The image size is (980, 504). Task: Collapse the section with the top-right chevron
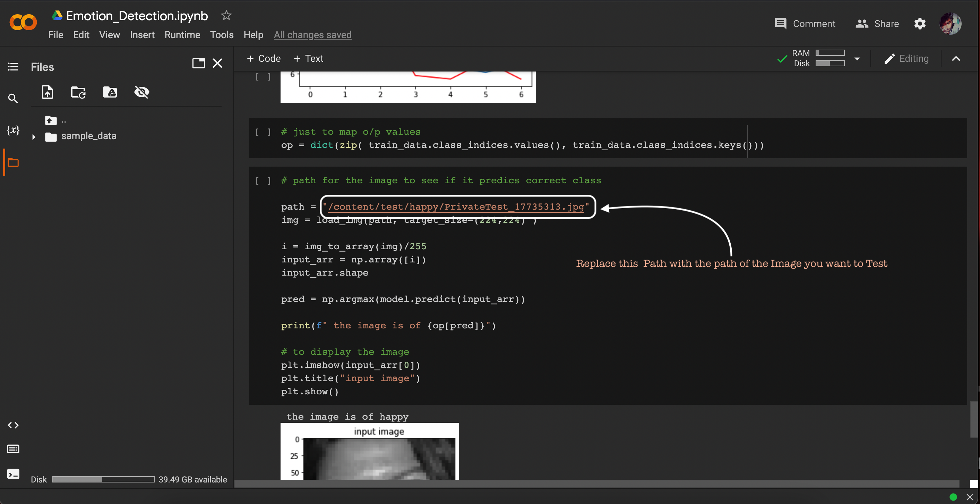[x=956, y=58]
